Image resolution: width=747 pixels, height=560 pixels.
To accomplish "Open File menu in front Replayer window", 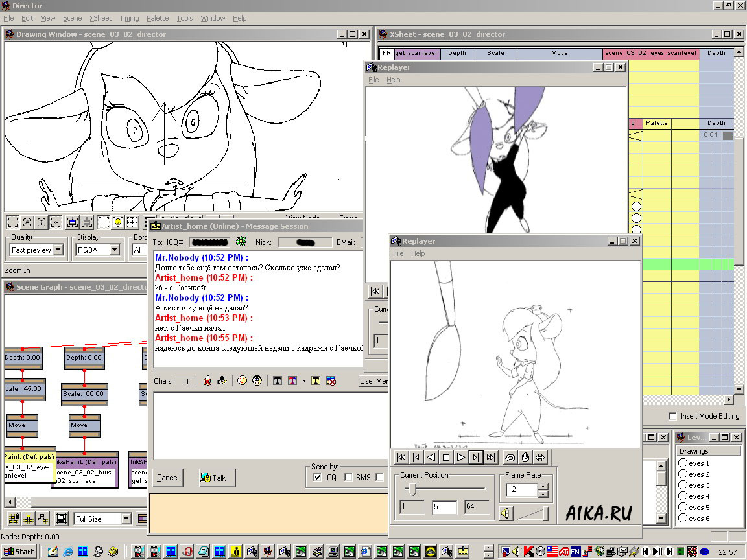I will point(398,253).
